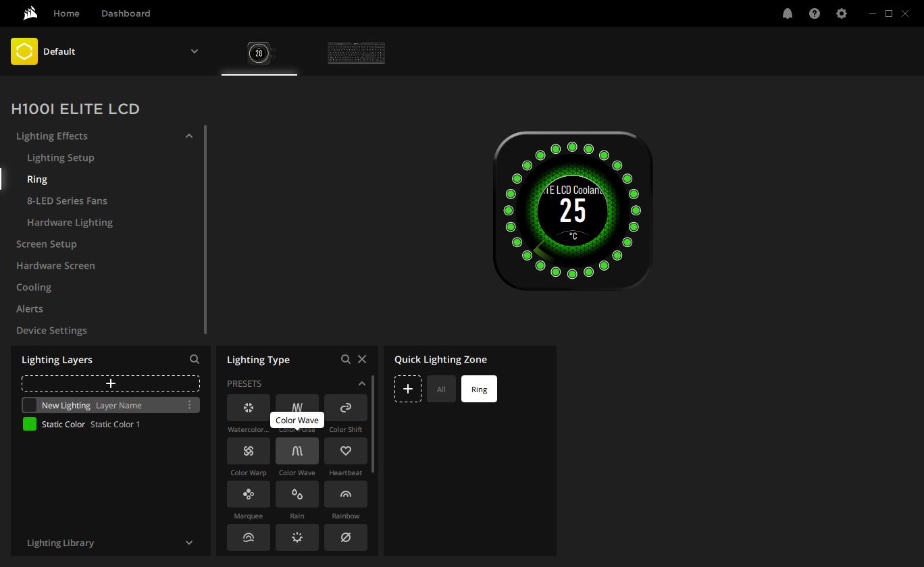Open Screen Setup
The width and height of the screenshot is (924, 567).
(x=47, y=244)
